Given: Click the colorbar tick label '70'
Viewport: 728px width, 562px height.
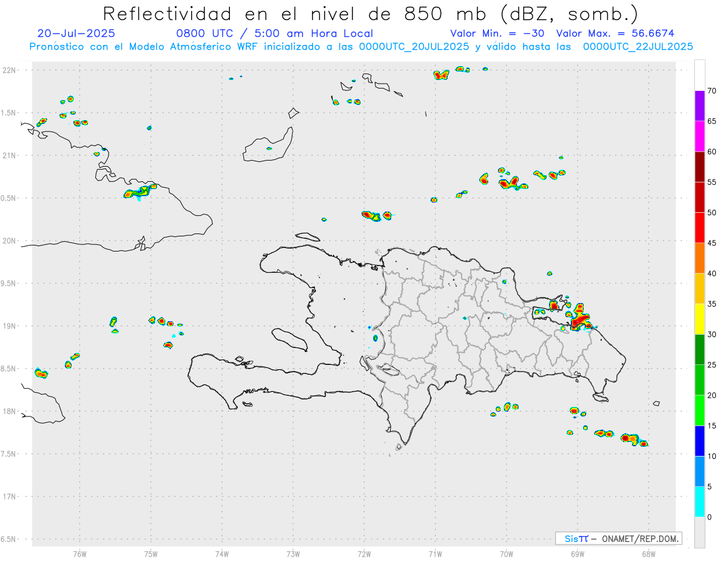Looking at the screenshot, I should tap(712, 91).
